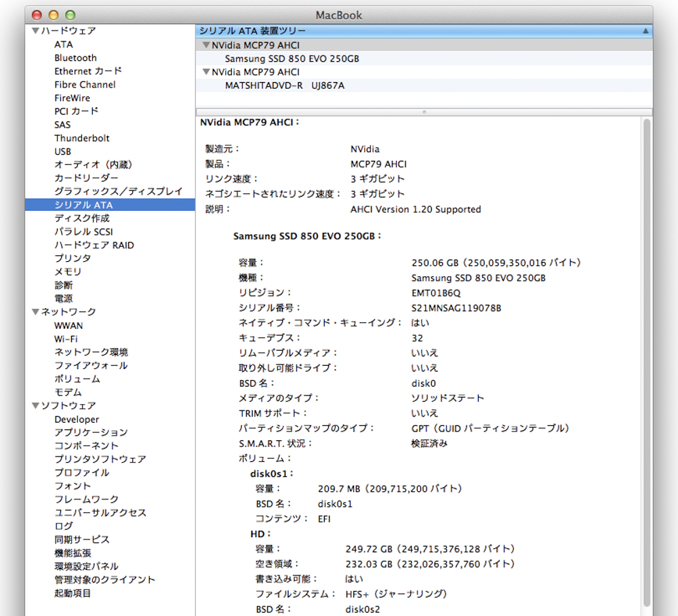
Task: Click the GPT partition map type value
Action: [490, 428]
